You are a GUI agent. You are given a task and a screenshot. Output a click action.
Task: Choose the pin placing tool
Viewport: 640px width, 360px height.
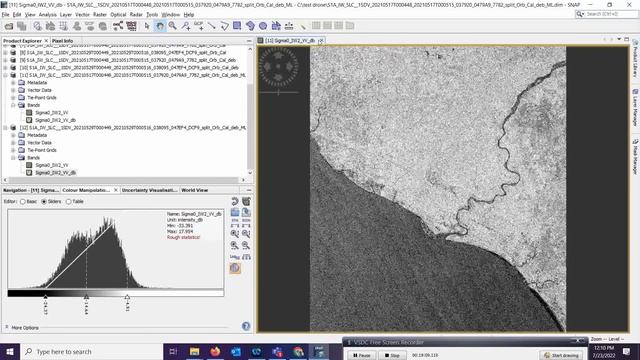click(186, 26)
